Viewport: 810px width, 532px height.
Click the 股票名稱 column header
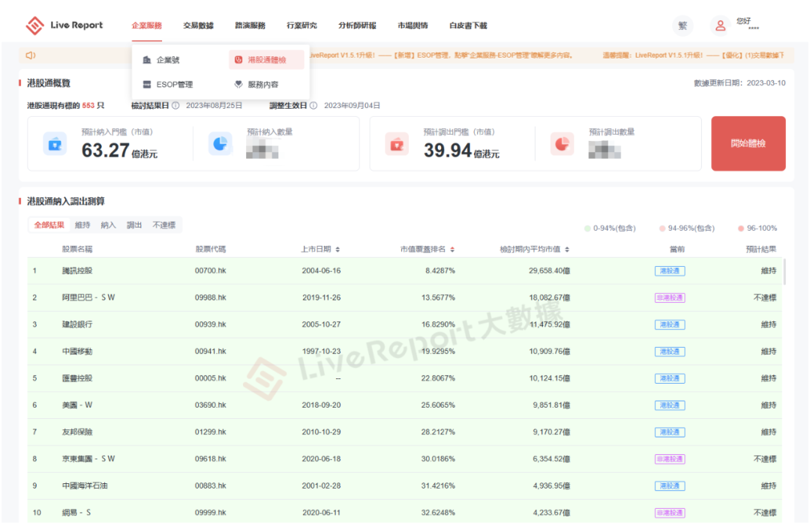[x=77, y=250]
